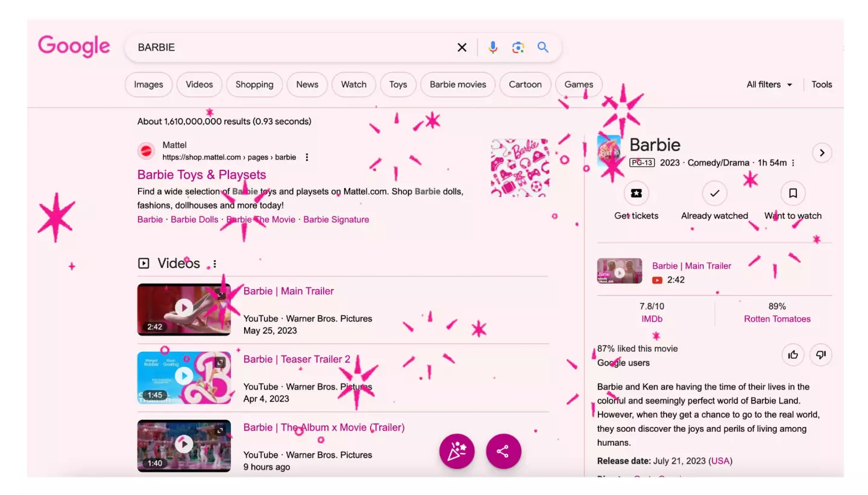Open the Videos section three-dot menu
This screenshot has height=495, width=868.
pos(215,264)
